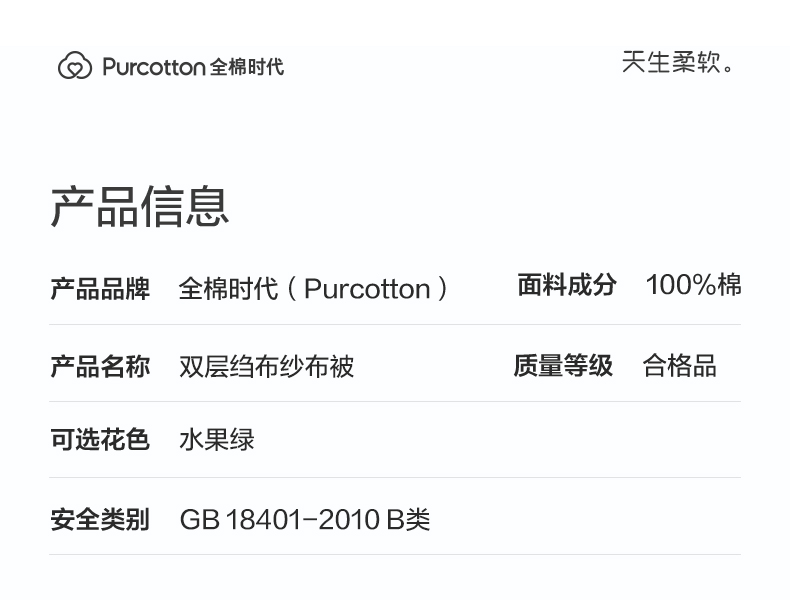Click the Purcotton heart-cloud logo icon
Viewport: 790px width, 600px height.
[75, 66]
